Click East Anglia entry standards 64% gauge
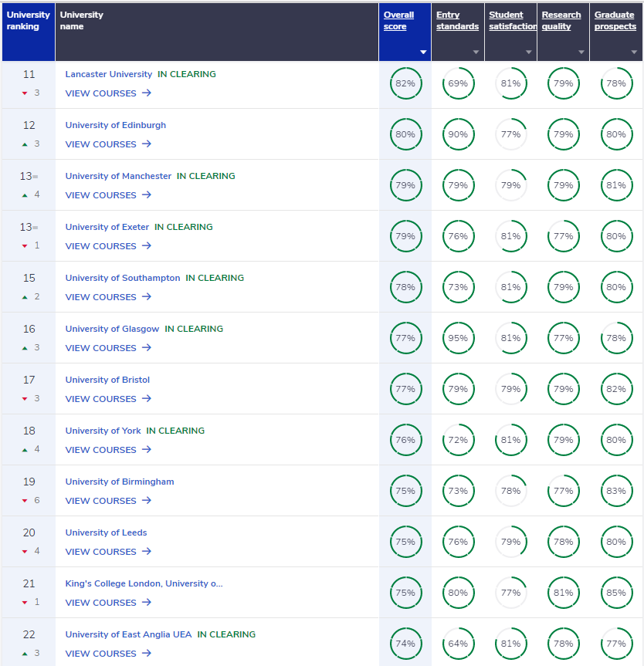Viewport: 644px width, 666px height. coord(458,644)
